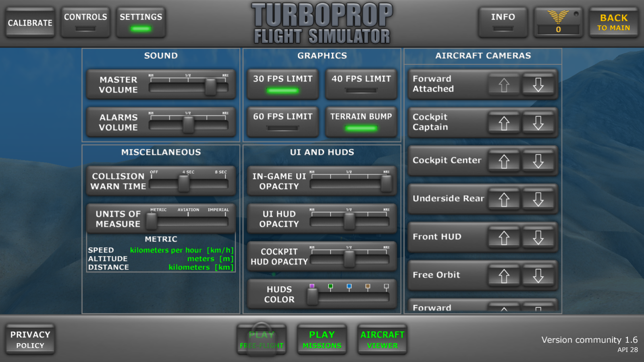Click the Calibrate button
The height and width of the screenshot is (362, 644).
pyautogui.click(x=30, y=23)
